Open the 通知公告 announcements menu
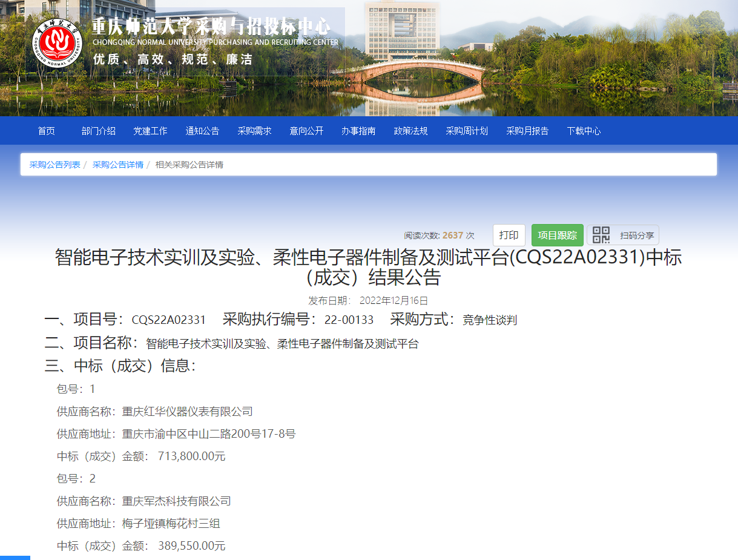The image size is (738, 560). (202, 130)
